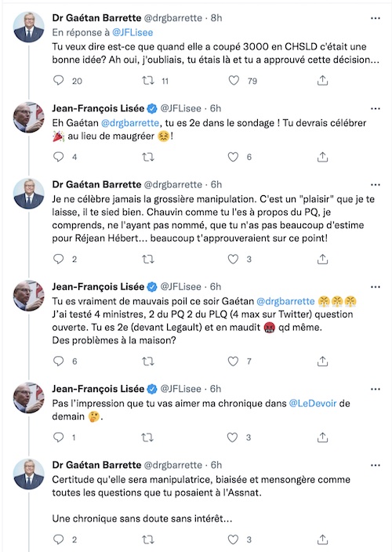
Task: Open Dr Gaétan Barrette's profile name at top
Action: click(x=96, y=17)
